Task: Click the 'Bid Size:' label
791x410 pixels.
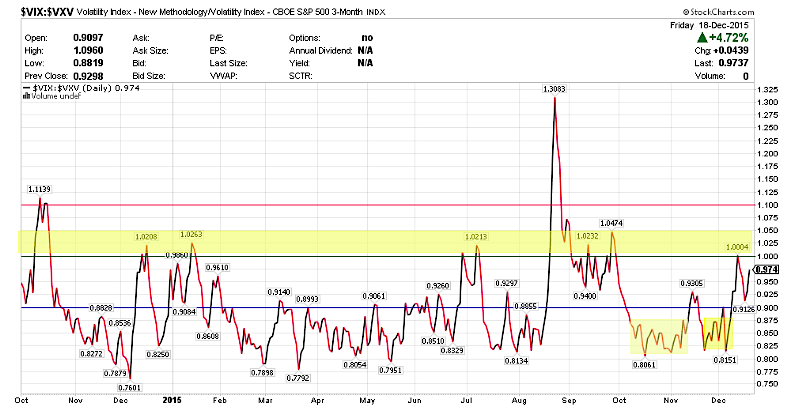Action: click(x=149, y=76)
